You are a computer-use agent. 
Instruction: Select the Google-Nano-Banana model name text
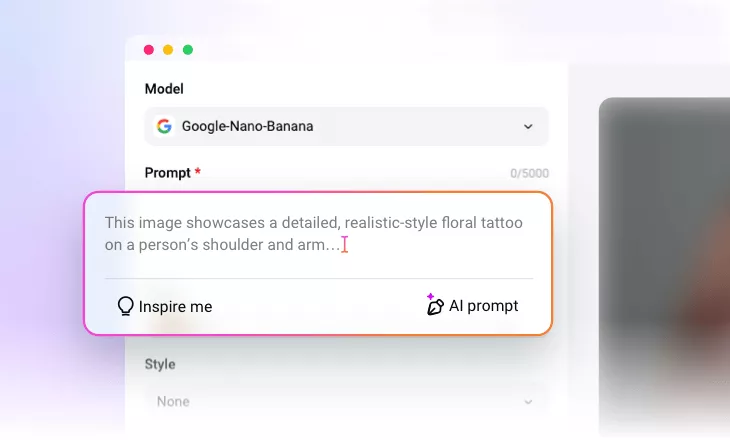coord(247,126)
